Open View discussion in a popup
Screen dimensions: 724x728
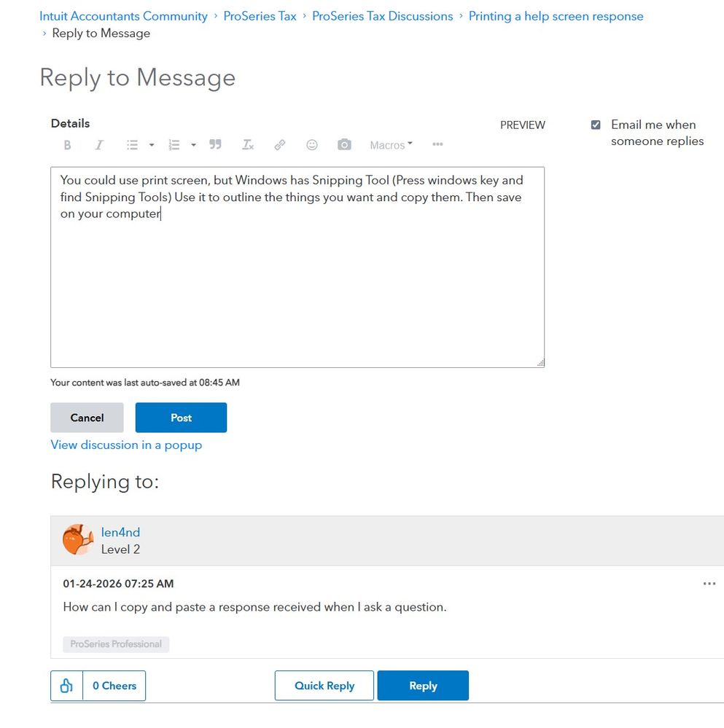[x=126, y=445]
